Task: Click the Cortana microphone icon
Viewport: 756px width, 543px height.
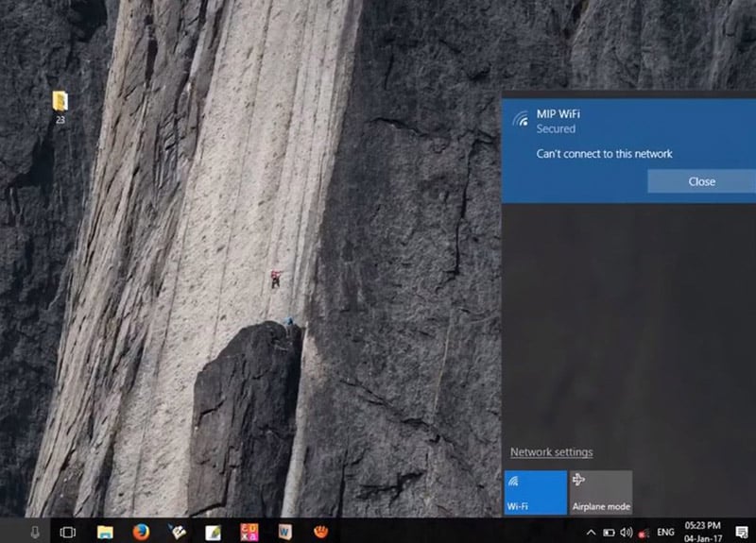Action: [x=35, y=532]
